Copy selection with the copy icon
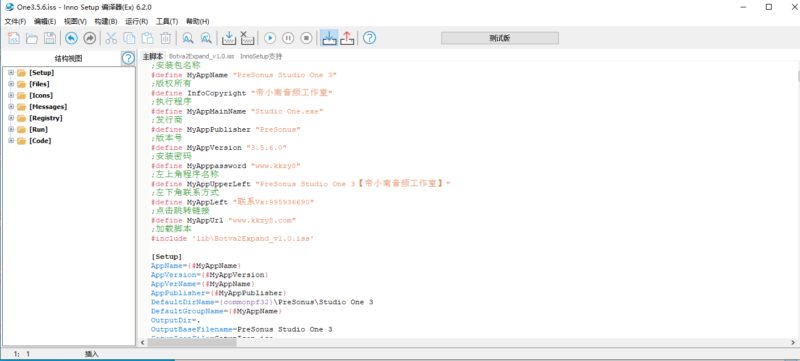Screen dimensions: 800x361 (x=130, y=38)
